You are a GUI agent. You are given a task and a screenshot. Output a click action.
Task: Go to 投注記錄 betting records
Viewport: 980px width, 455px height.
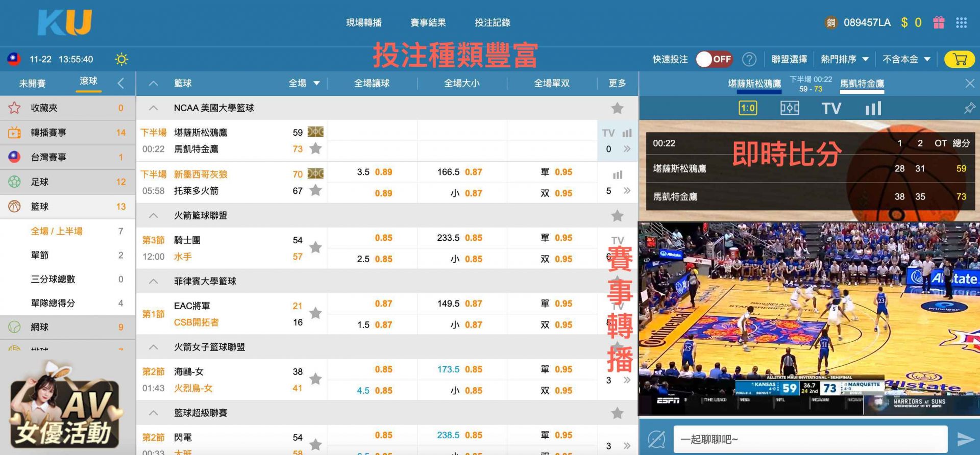tap(493, 22)
